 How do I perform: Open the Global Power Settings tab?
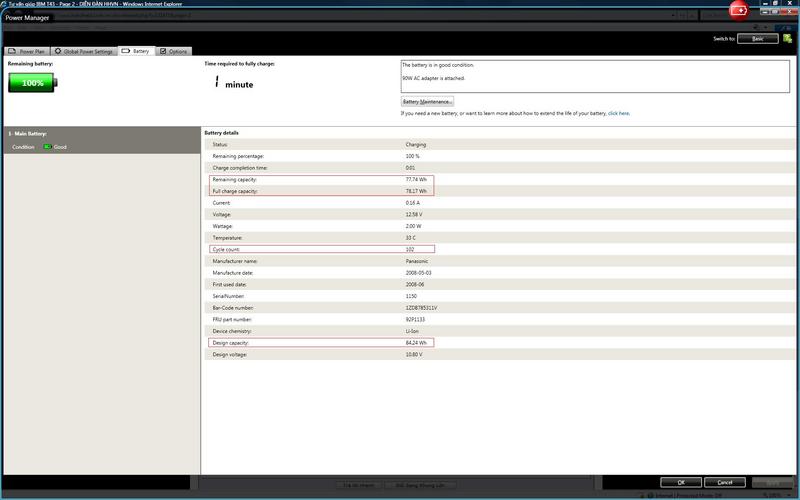point(84,51)
